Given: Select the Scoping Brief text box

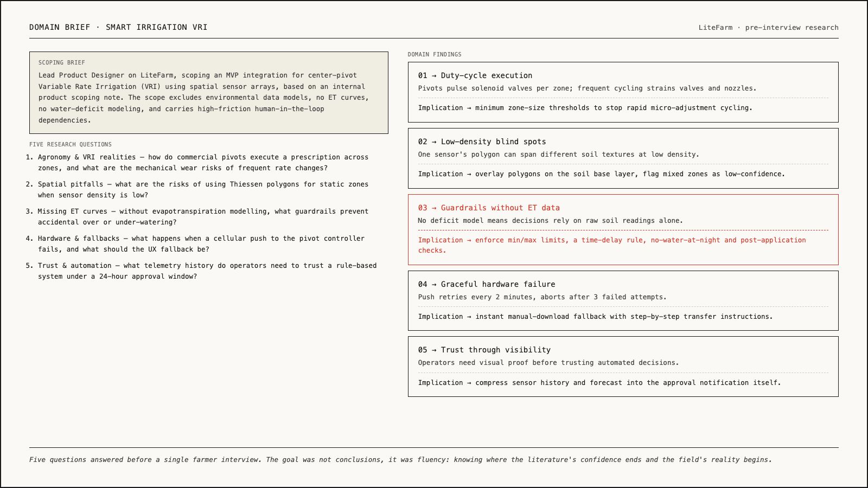Looking at the screenshot, I should 209,93.
